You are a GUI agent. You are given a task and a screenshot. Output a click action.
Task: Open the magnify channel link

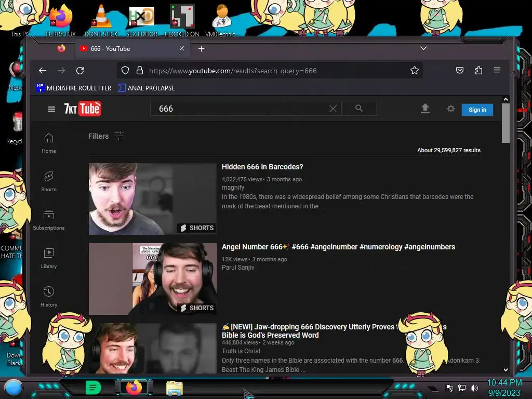(233, 187)
